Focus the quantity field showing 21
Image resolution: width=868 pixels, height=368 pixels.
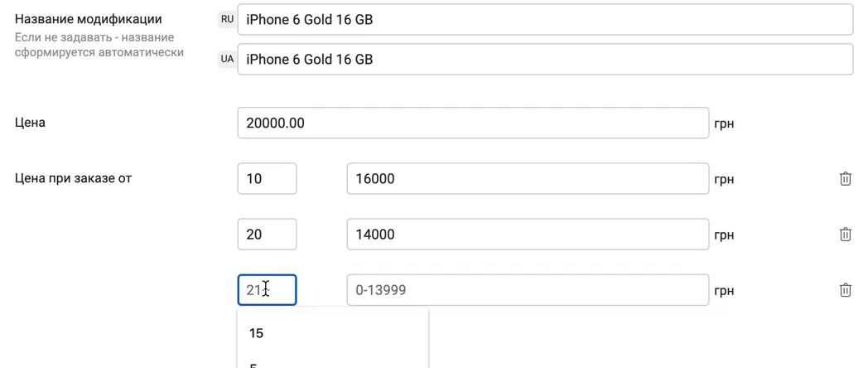pyautogui.click(x=267, y=290)
